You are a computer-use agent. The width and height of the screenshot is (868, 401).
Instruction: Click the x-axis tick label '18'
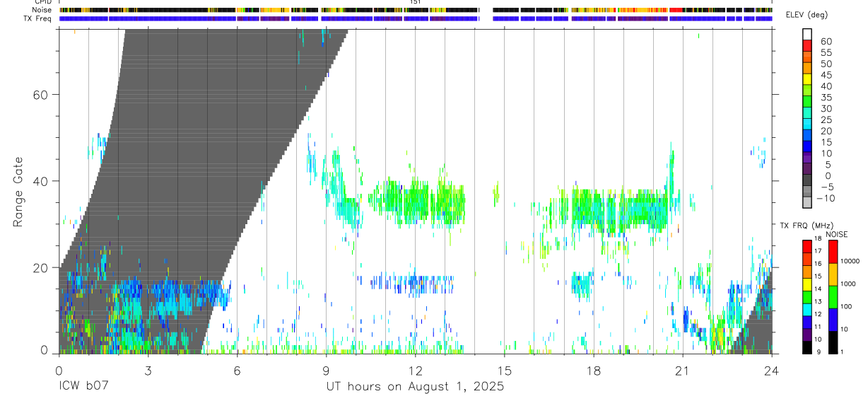click(593, 370)
